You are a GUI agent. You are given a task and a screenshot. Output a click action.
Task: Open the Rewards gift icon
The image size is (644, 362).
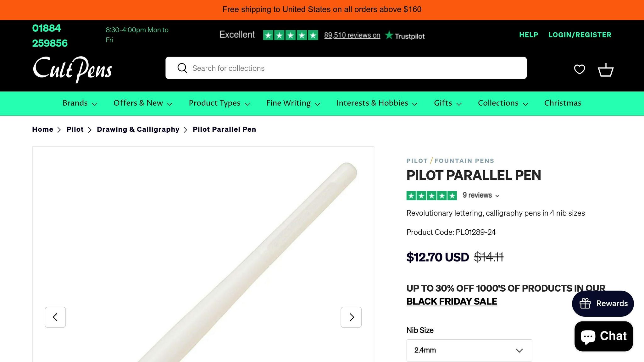[x=585, y=304]
